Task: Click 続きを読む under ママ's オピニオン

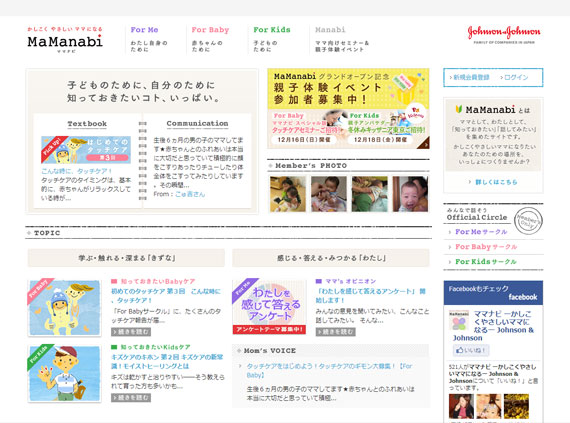Action: [336, 332]
